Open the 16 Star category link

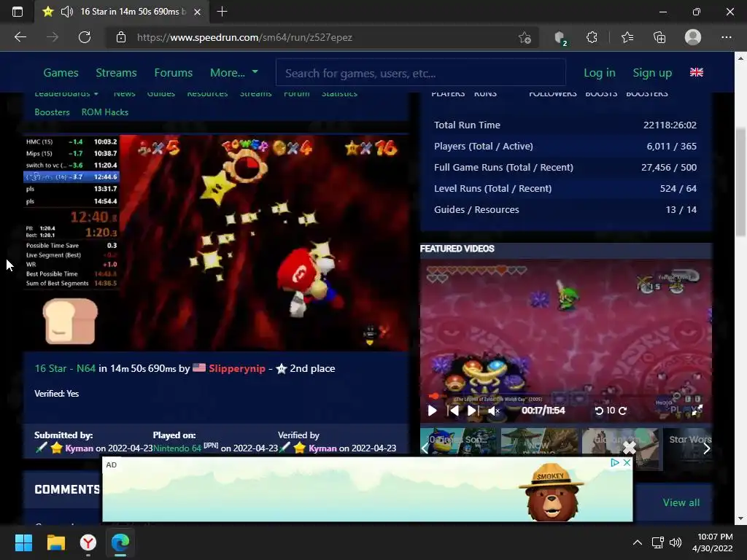coord(50,368)
